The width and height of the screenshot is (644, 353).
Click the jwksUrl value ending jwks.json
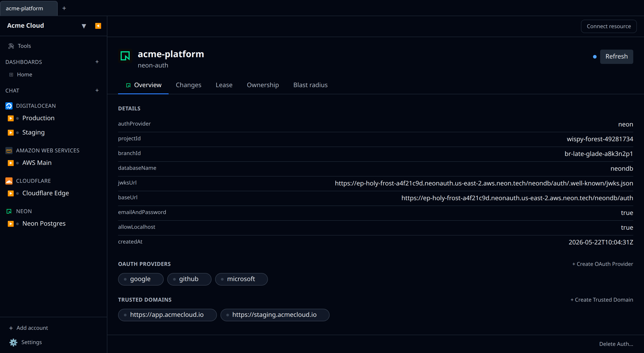click(484, 183)
